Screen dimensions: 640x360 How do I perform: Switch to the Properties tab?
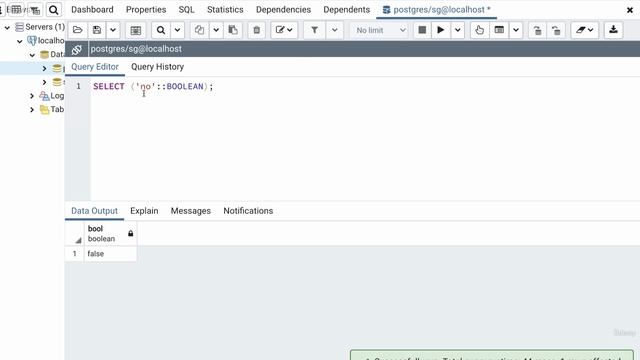146,9
